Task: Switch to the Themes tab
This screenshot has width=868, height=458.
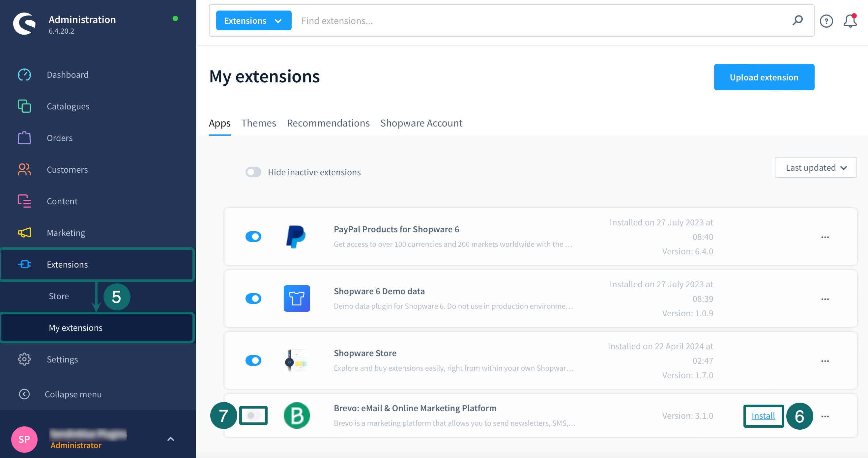Action: (258, 123)
